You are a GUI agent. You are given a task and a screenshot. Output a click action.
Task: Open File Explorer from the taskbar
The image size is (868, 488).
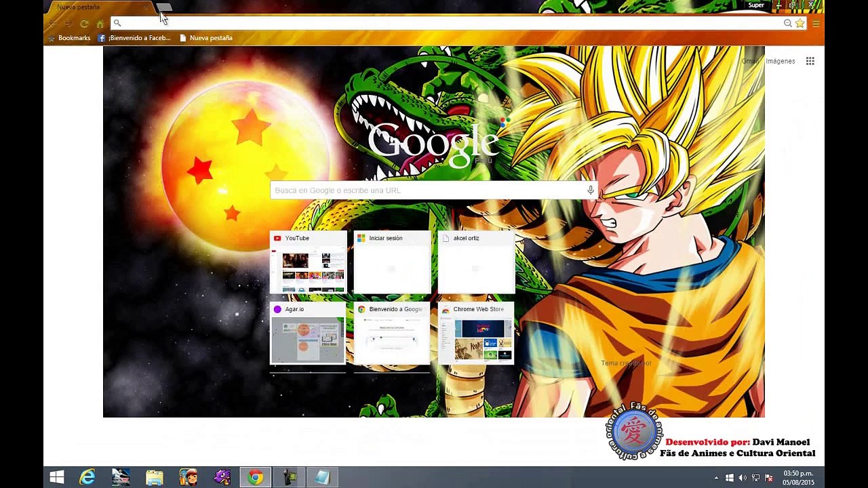[155, 477]
